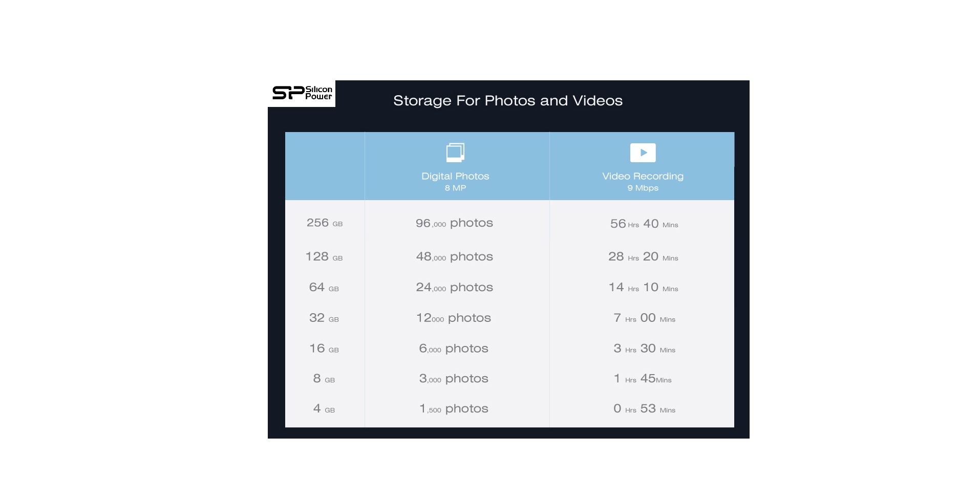The image size is (980, 479).
Task: Select the 128 GB capacity label
Action: point(324,256)
